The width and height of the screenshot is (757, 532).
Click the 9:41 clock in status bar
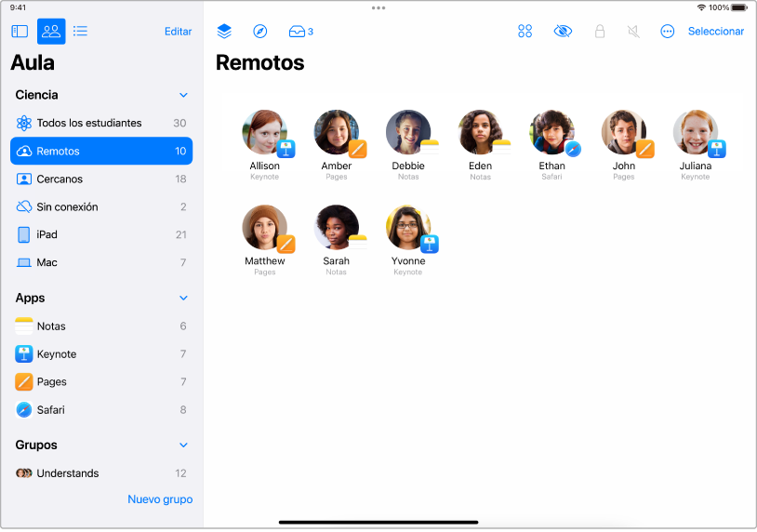18,7
